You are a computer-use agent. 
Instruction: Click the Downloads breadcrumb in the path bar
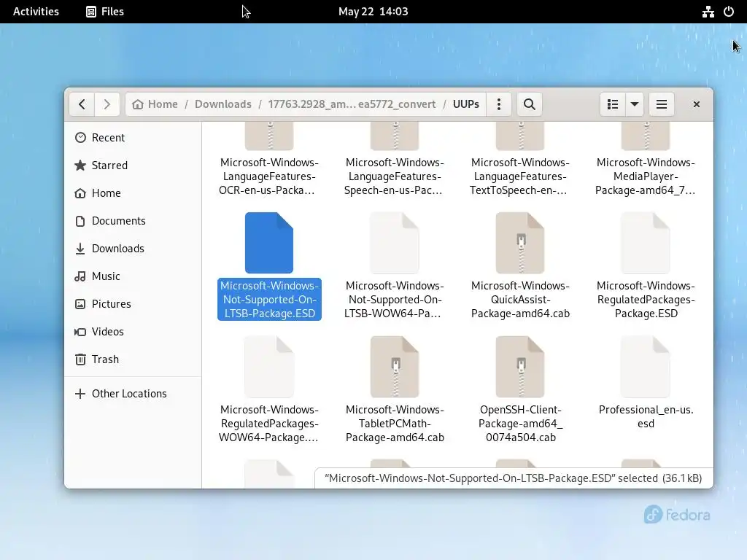coord(223,104)
